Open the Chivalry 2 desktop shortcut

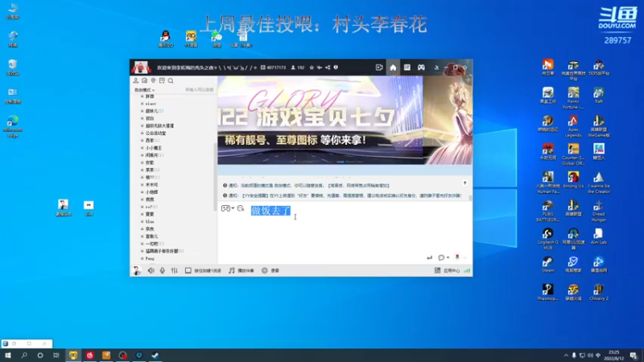click(x=598, y=292)
